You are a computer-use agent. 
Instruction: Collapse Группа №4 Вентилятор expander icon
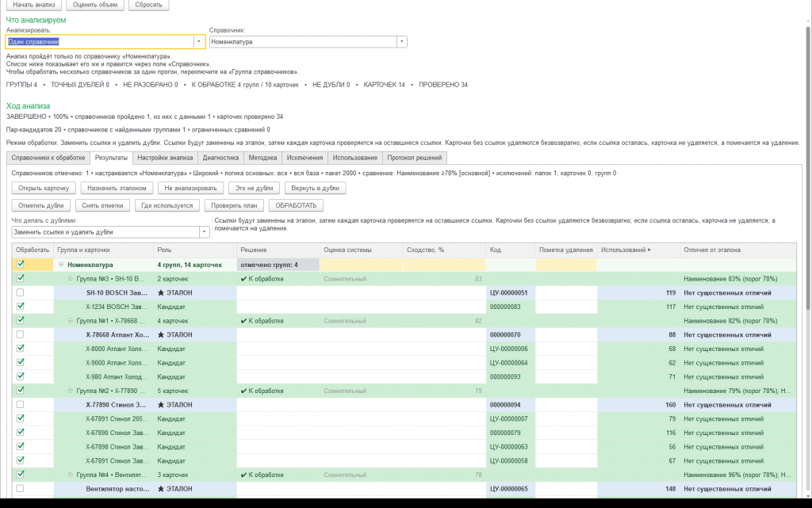pyautogui.click(x=71, y=475)
